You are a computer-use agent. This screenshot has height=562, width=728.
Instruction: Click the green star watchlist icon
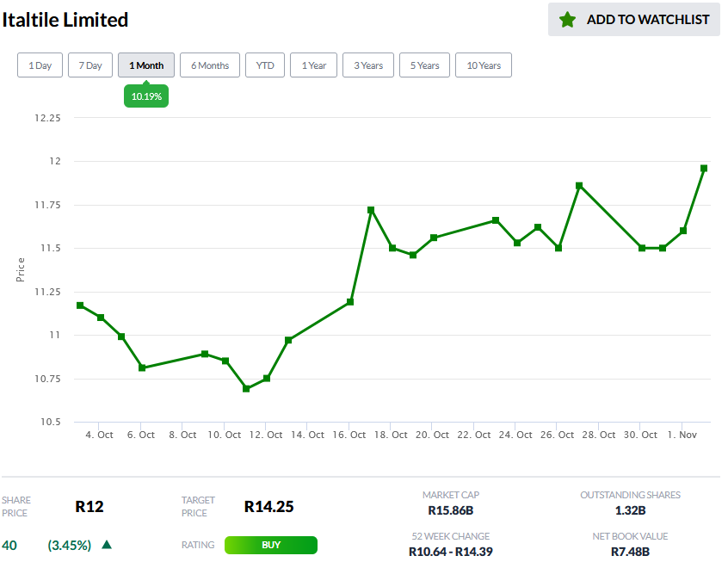coord(567,20)
